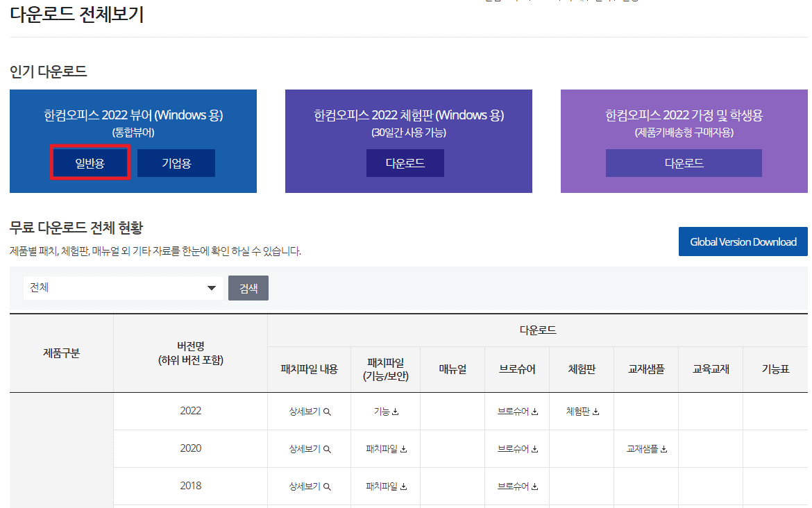Click the 한컴오피스 2022 뷰어 card title
This screenshot has height=508, width=812.
[x=133, y=115]
